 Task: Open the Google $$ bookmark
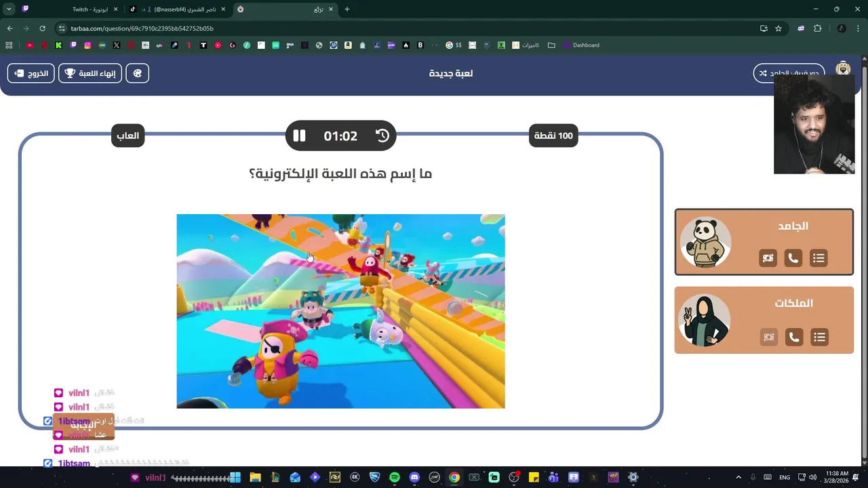[454, 45]
